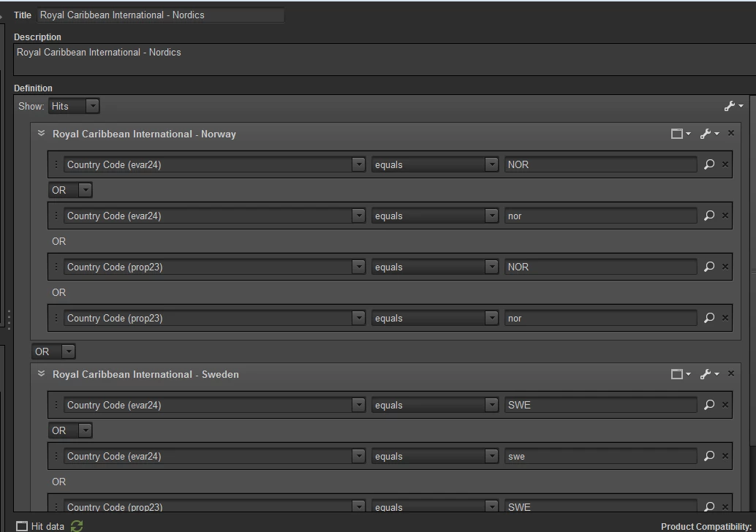
Task: Edit the NOR value of prop23 rule
Action: click(600, 267)
